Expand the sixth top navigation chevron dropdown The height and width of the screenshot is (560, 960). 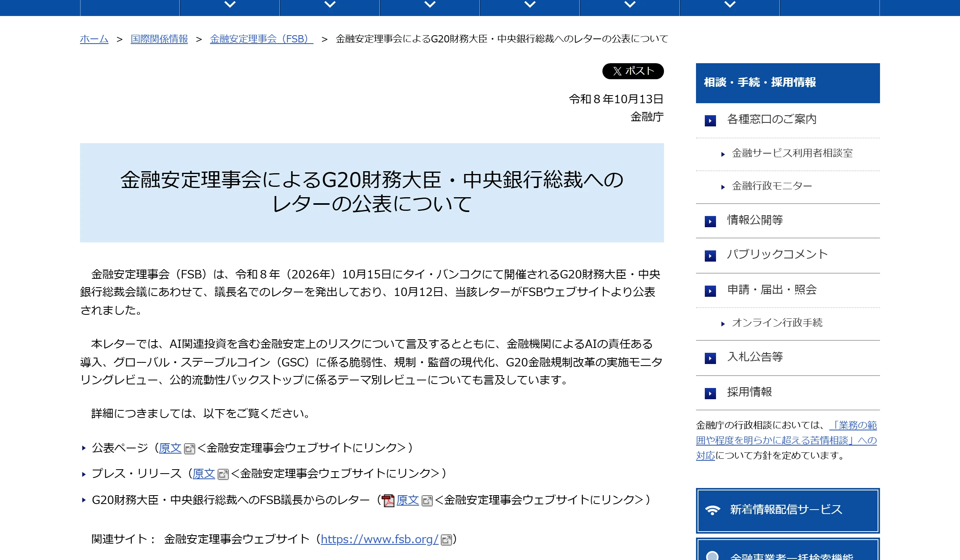[730, 5]
